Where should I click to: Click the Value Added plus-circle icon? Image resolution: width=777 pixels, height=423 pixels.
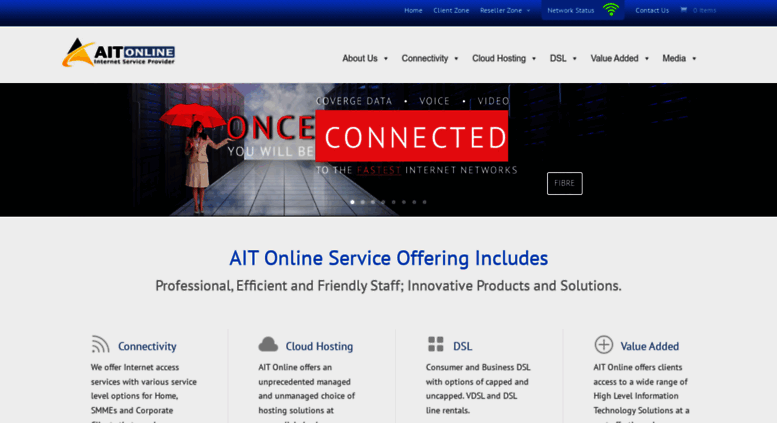(x=604, y=344)
